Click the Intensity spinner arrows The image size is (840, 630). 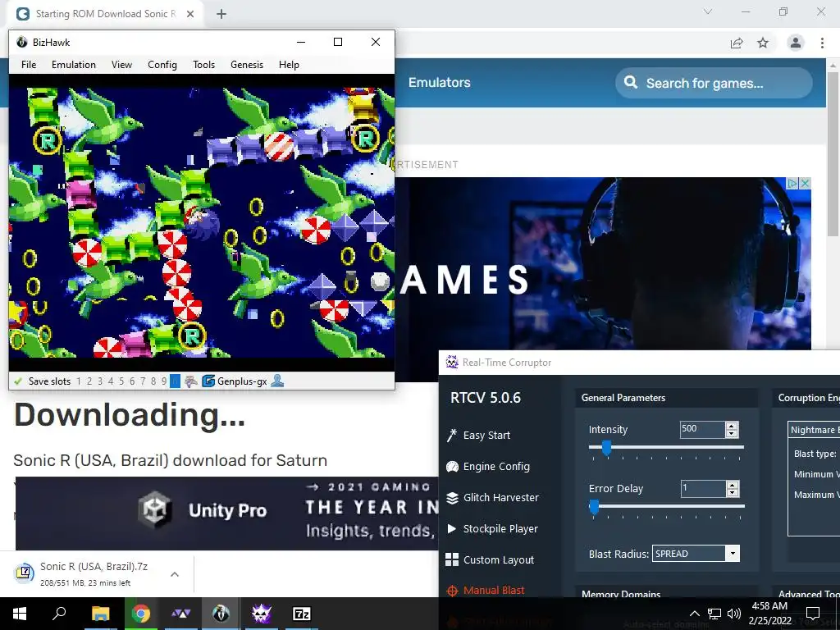732,430
